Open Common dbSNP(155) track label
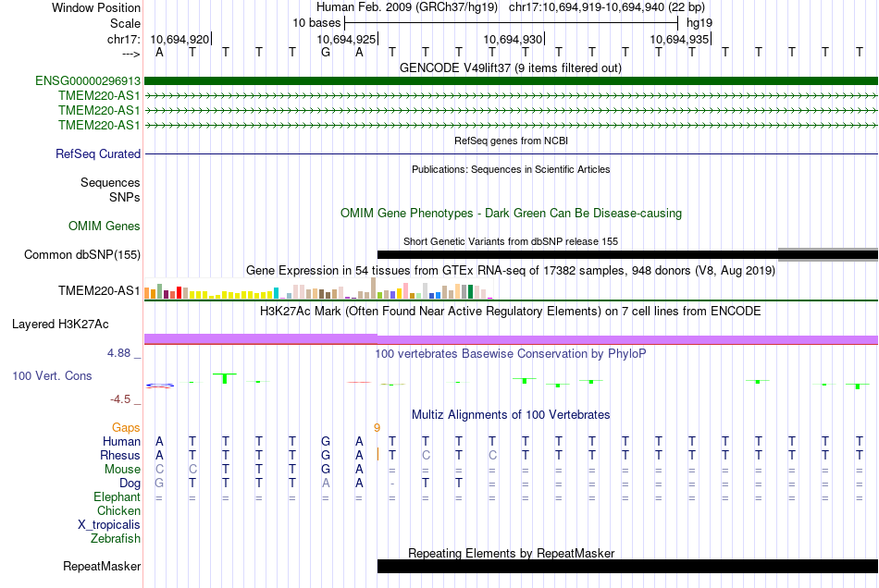The height and width of the screenshot is (588, 879). point(82,255)
